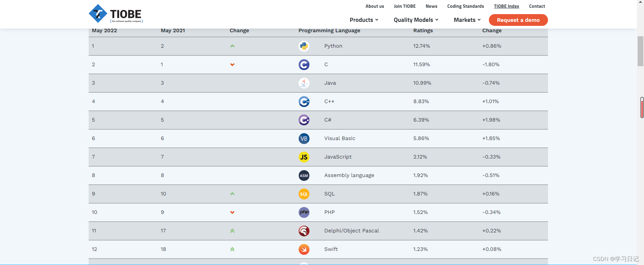Click the green up arrow in SQL row
644x265 pixels.
pyautogui.click(x=232, y=194)
